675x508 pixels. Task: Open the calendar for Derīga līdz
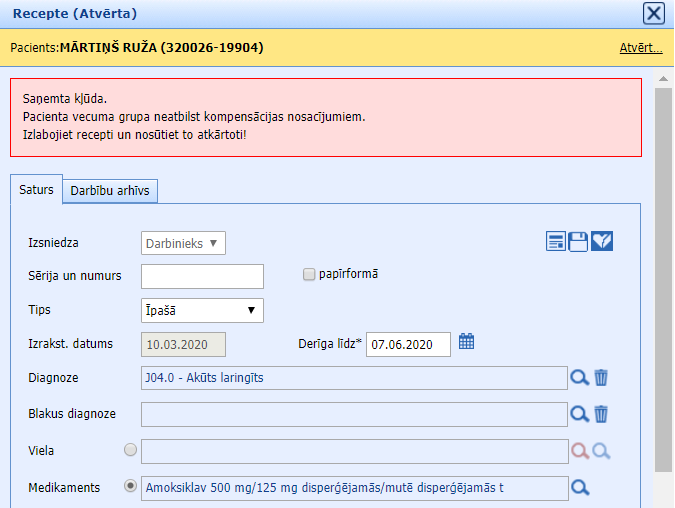tap(467, 342)
